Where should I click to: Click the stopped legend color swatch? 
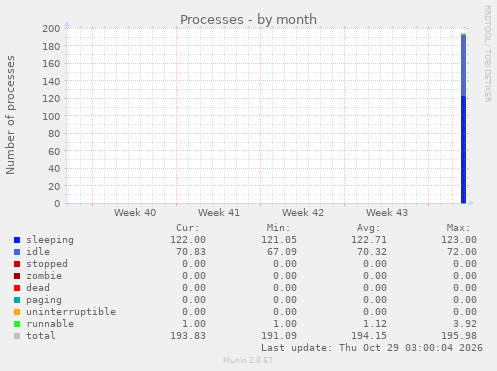(x=17, y=264)
